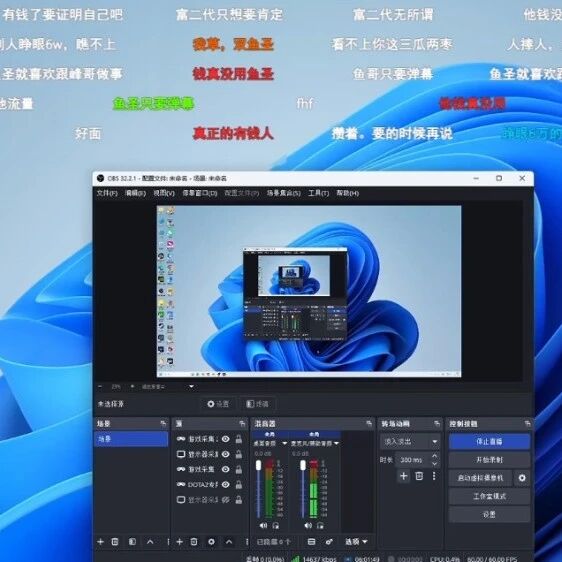Pop out the scenes dock icon
This screenshot has height=562, width=562.
163,424
